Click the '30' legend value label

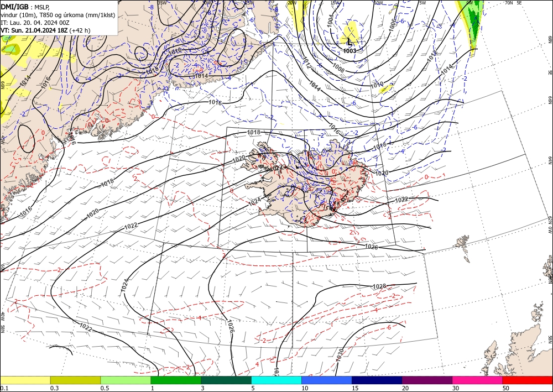(x=456, y=388)
